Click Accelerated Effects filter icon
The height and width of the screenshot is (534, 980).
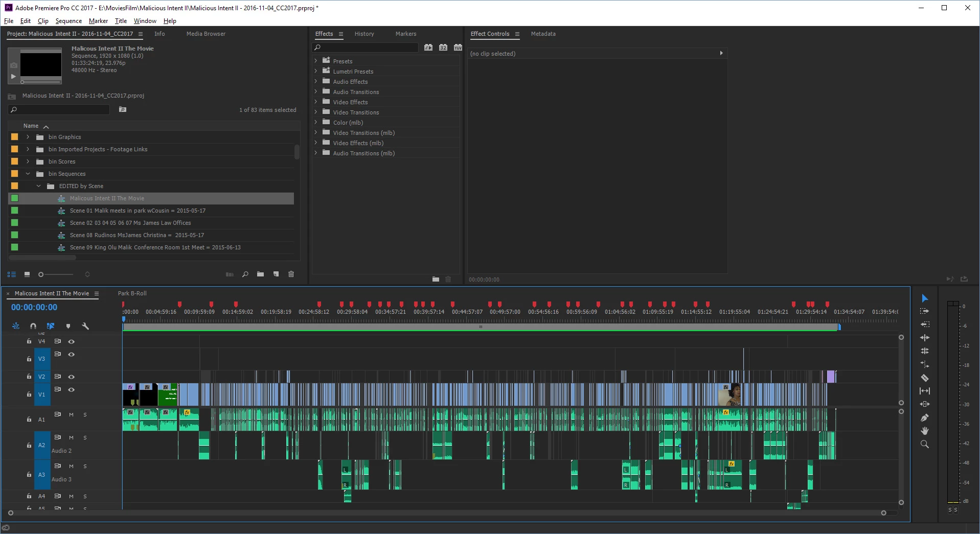point(428,48)
